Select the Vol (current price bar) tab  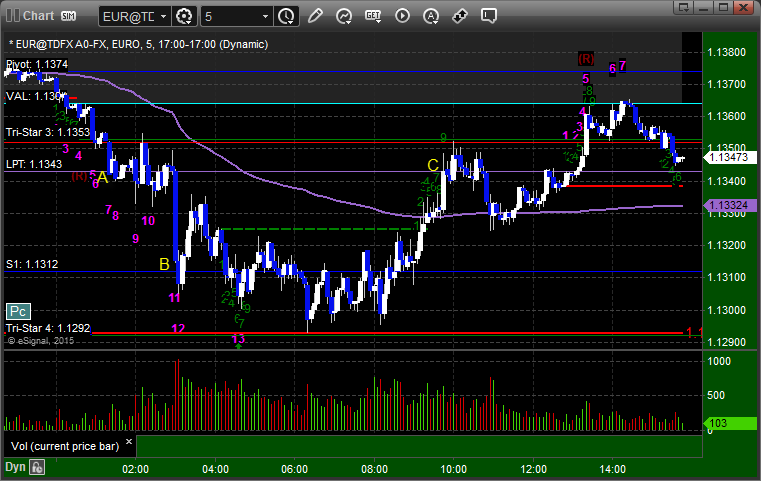pos(65,446)
